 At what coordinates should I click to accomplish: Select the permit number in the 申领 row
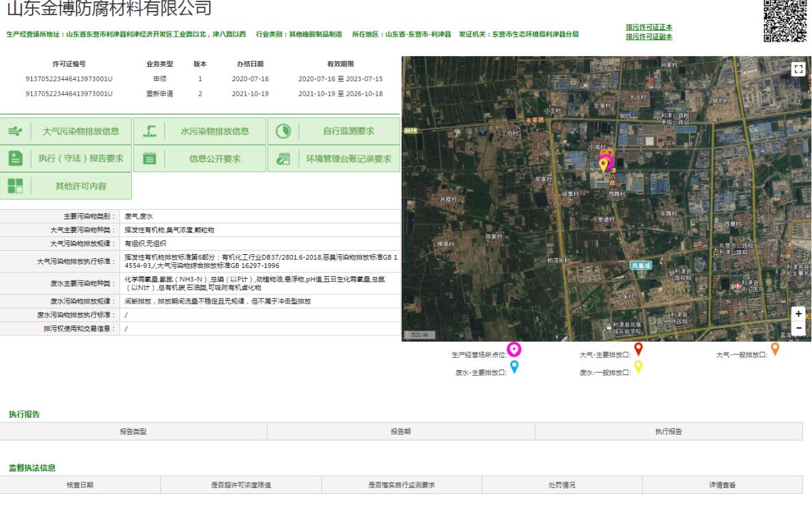pyautogui.click(x=69, y=79)
